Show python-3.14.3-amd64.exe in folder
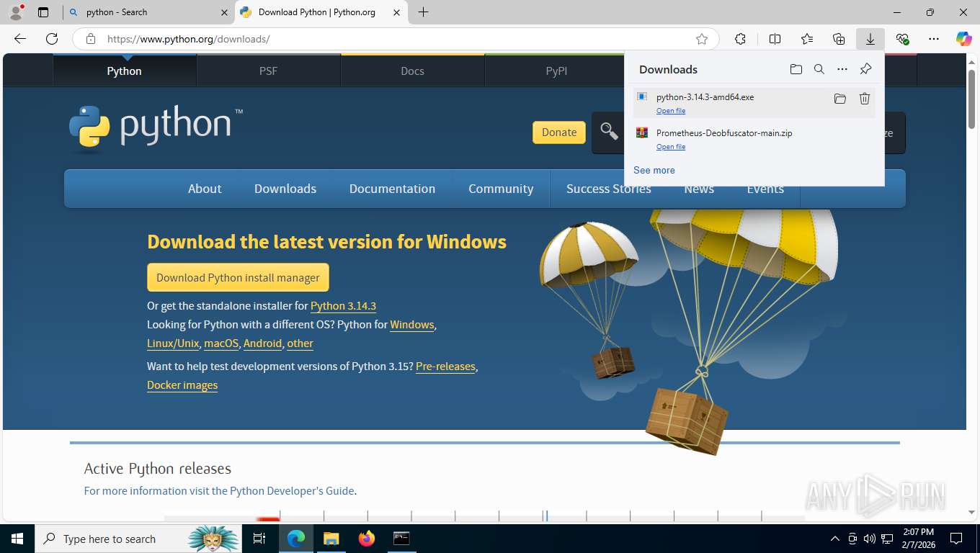Screen dimensions: 980x553 [x=840, y=99]
